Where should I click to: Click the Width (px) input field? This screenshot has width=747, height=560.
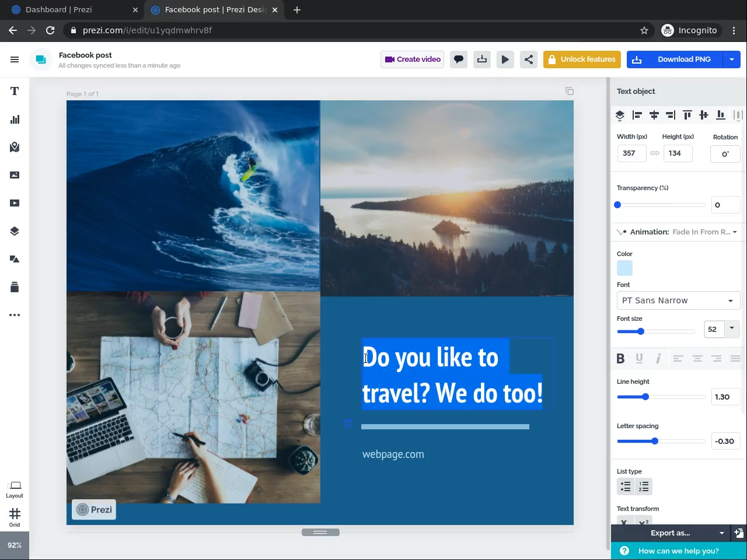[631, 153]
